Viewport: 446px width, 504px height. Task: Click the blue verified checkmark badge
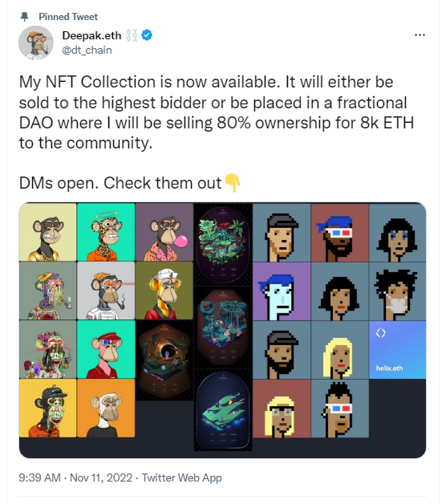[147, 35]
